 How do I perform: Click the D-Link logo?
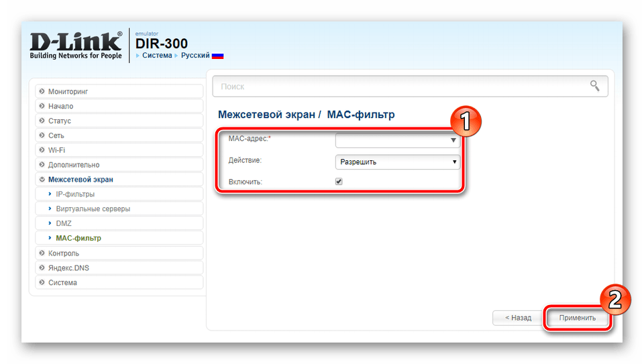tap(76, 45)
